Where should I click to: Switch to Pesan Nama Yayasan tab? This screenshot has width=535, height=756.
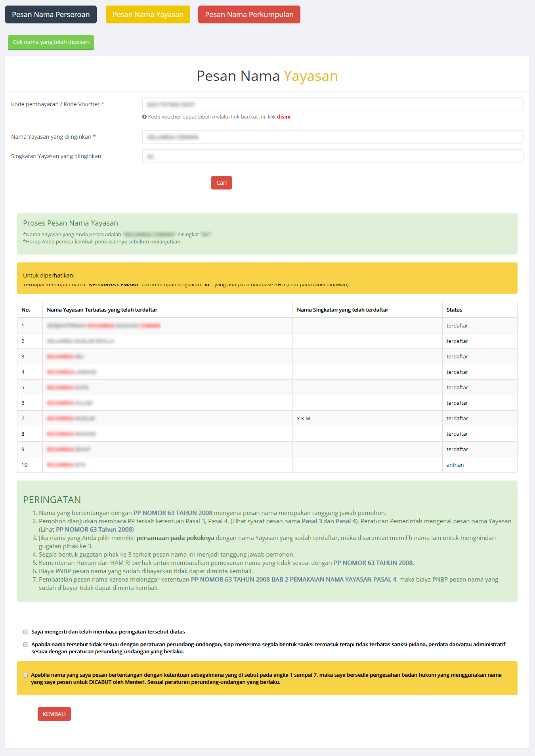[x=148, y=15]
